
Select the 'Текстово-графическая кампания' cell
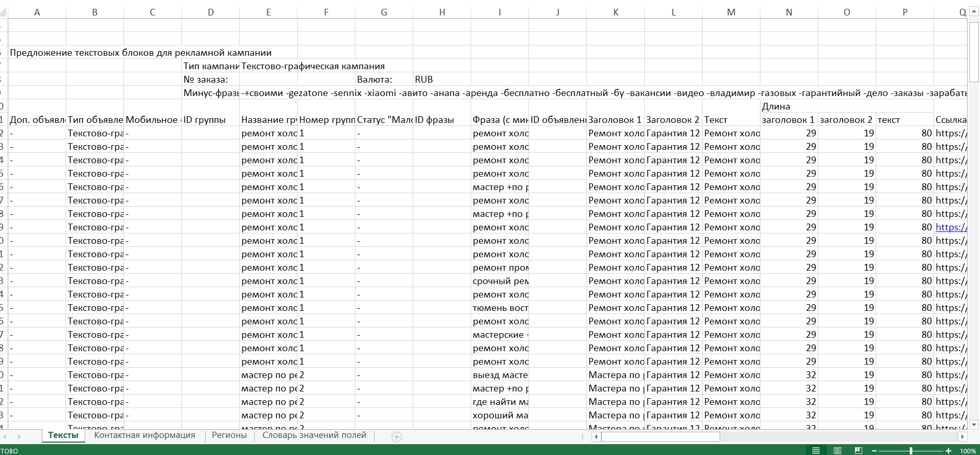click(x=313, y=66)
